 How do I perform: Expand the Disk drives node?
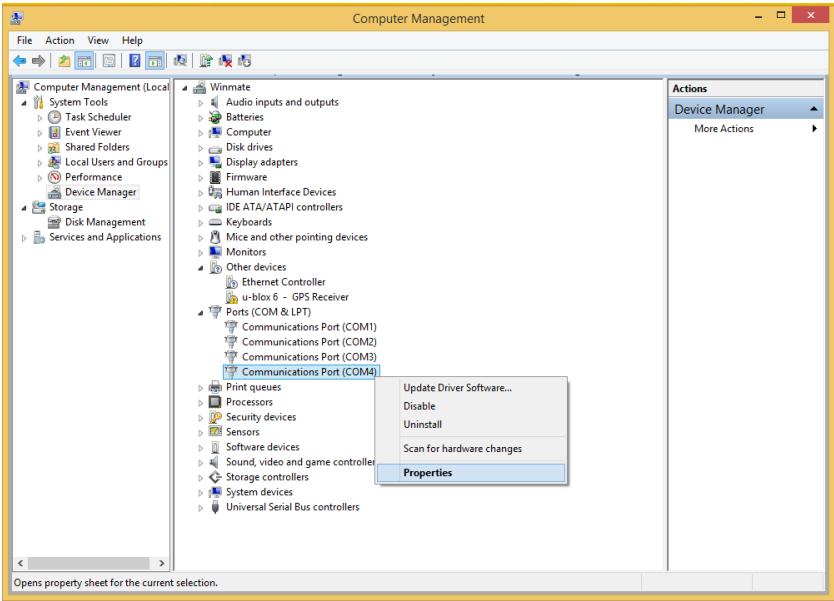(201, 148)
